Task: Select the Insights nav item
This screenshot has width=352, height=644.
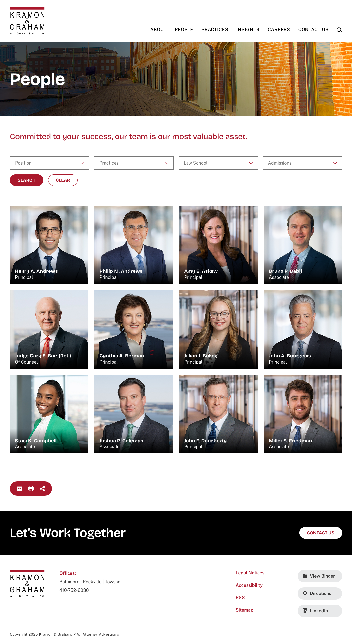Action: coord(248,29)
